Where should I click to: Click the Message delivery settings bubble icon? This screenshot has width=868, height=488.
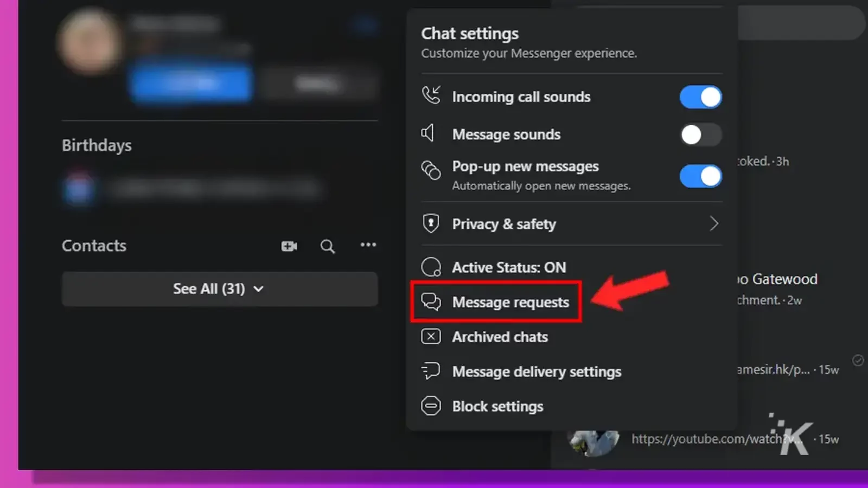pos(431,371)
